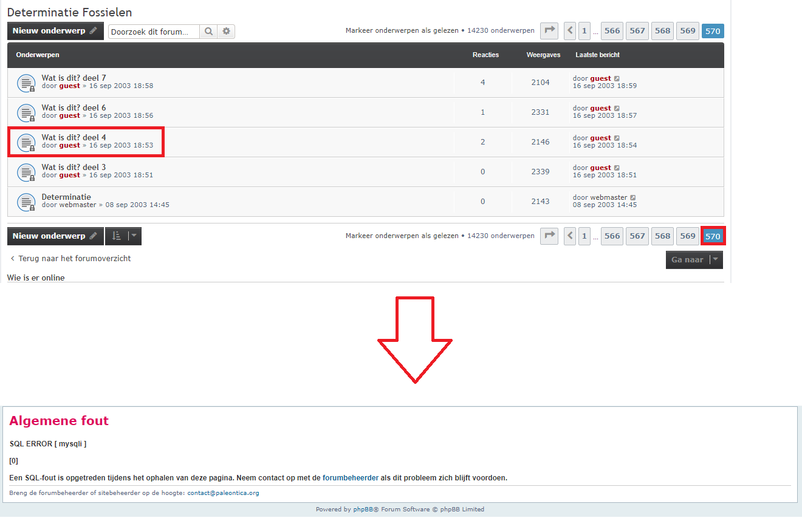Open advanced search gear icon

pyautogui.click(x=227, y=32)
